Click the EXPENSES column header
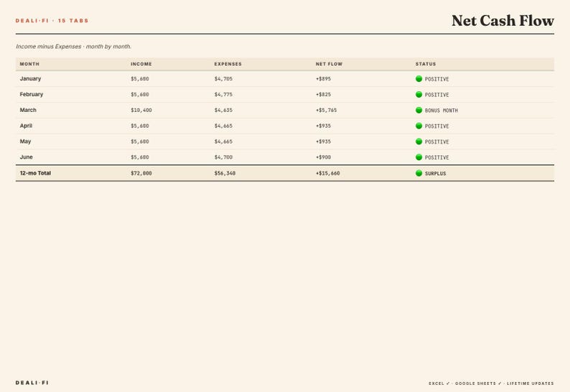This screenshot has height=392, width=570. tap(228, 64)
